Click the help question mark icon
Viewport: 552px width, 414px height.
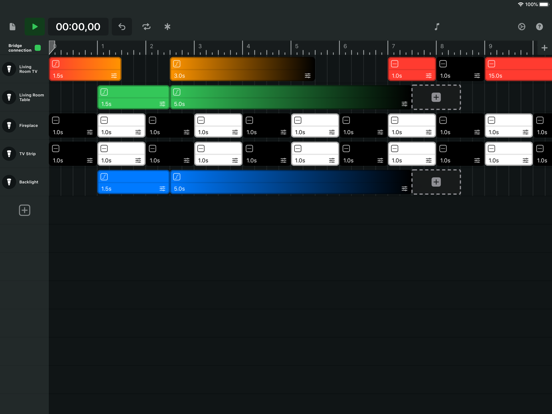539,27
